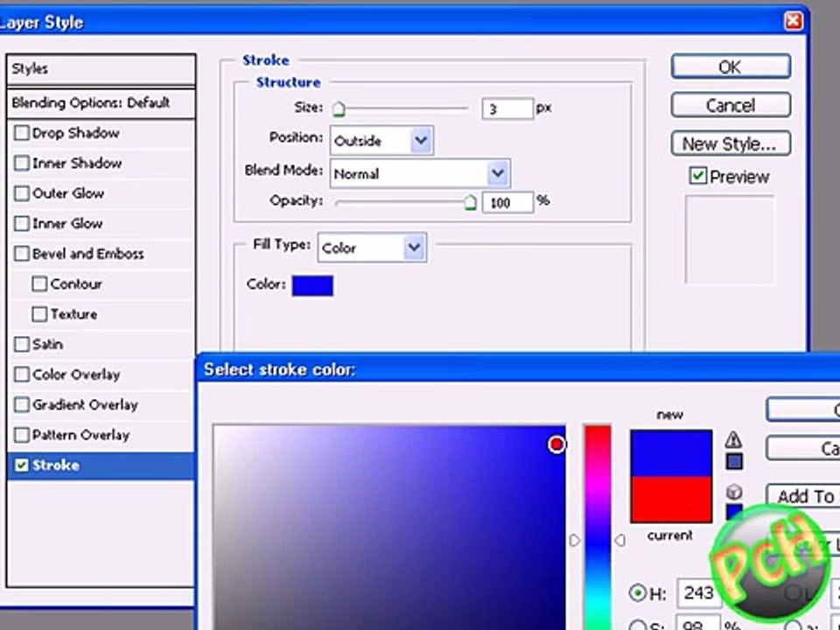The height and width of the screenshot is (630, 840).
Task: Enable the Inner Shadow checkbox
Action: point(21,163)
